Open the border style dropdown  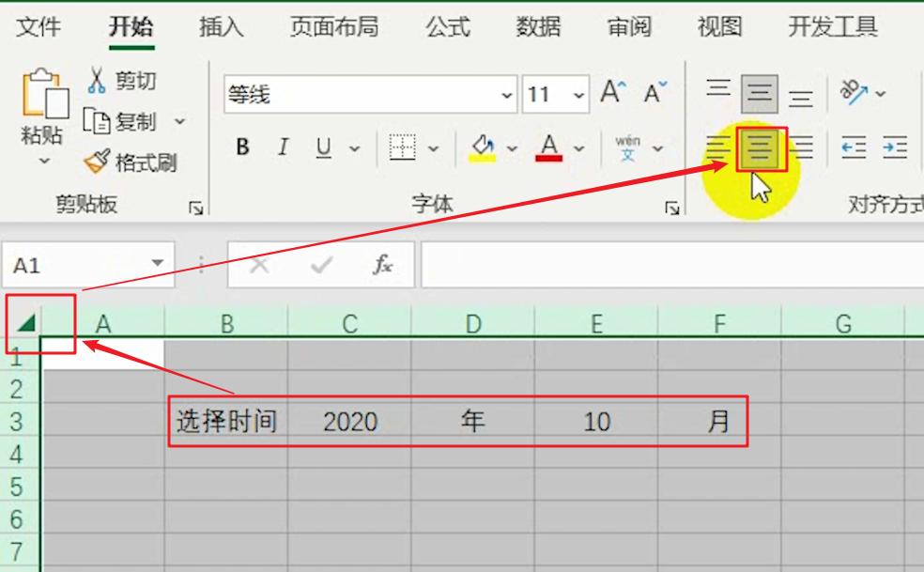[432, 148]
